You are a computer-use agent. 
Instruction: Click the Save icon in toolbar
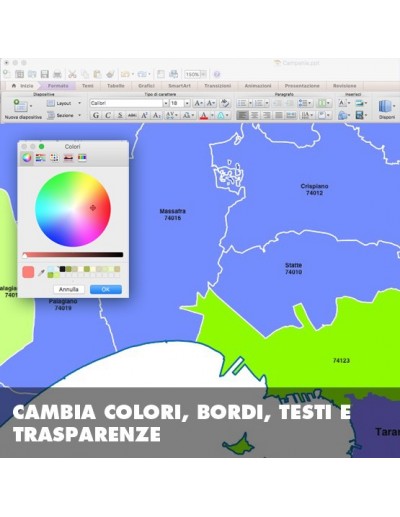(44, 74)
